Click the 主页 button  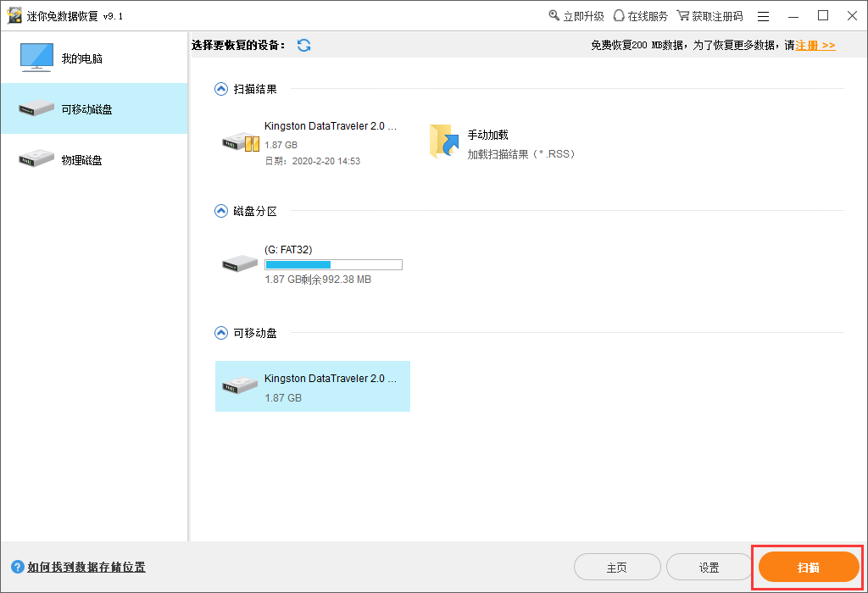tap(617, 567)
